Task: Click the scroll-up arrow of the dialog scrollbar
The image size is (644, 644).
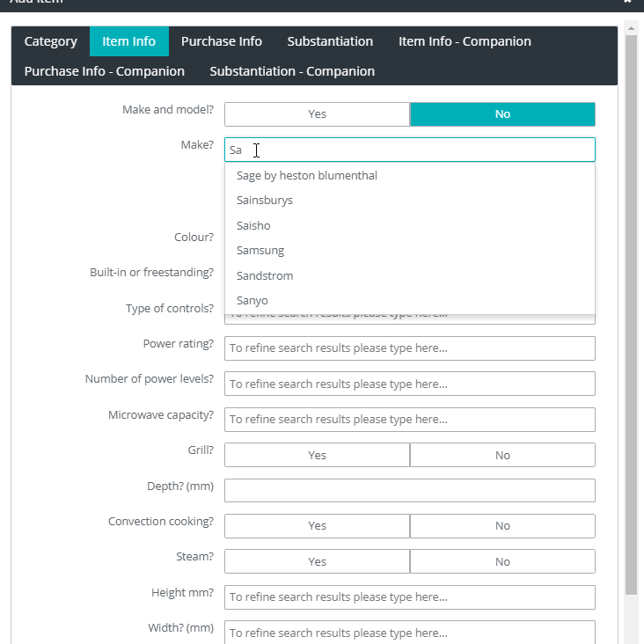Action: [x=631, y=28]
